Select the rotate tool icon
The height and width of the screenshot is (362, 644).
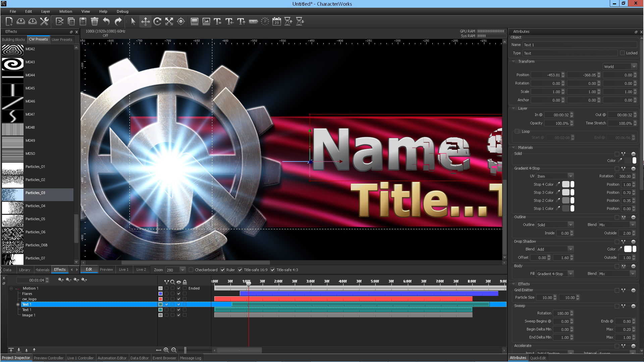pyautogui.click(x=157, y=21)
